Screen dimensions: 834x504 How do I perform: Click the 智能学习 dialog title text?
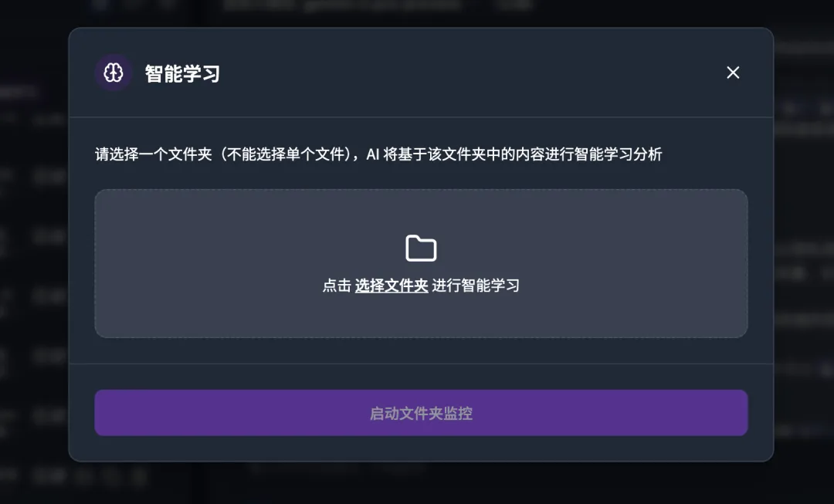click(x=182, y=73)
